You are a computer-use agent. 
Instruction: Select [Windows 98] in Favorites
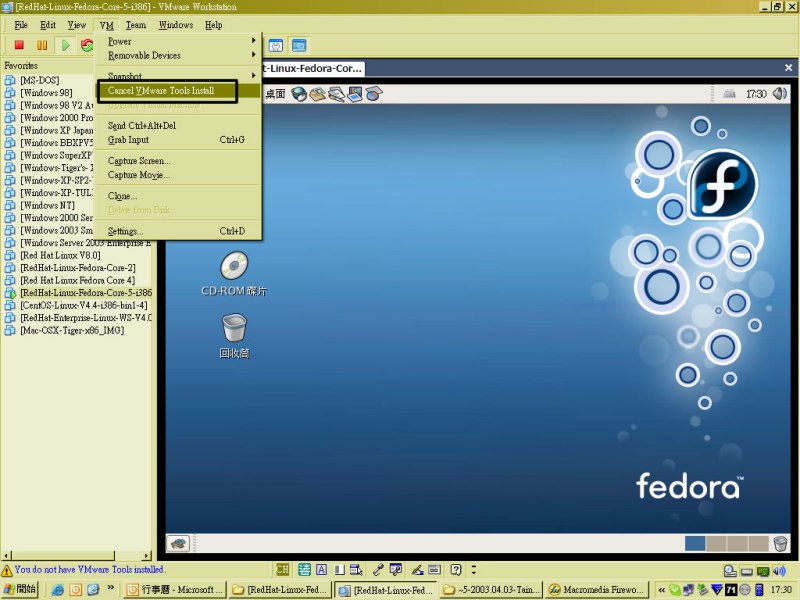coord(46,93)
